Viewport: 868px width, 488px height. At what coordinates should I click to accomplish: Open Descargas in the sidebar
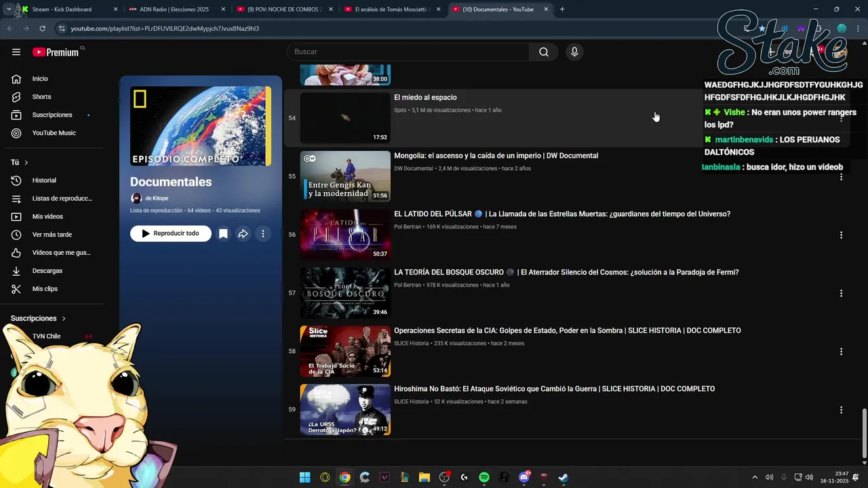coord(47,270)
